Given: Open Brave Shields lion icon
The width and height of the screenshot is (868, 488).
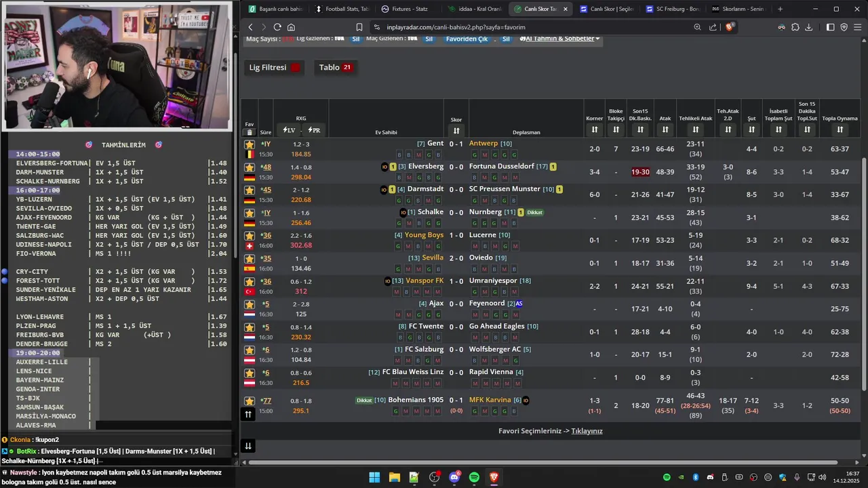Looking at the screenshot, I should 730,27.
